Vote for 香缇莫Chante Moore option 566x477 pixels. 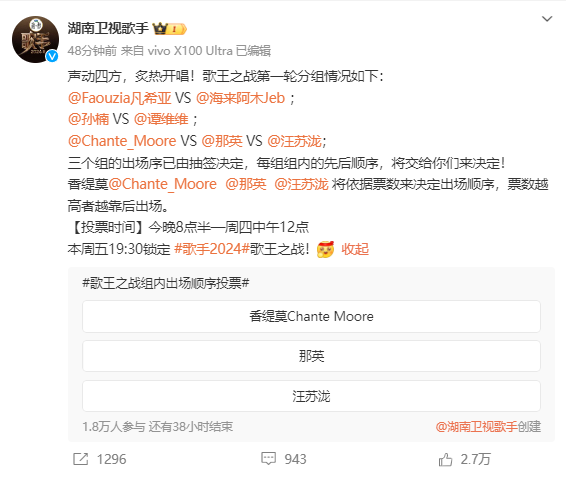[311, 316]
